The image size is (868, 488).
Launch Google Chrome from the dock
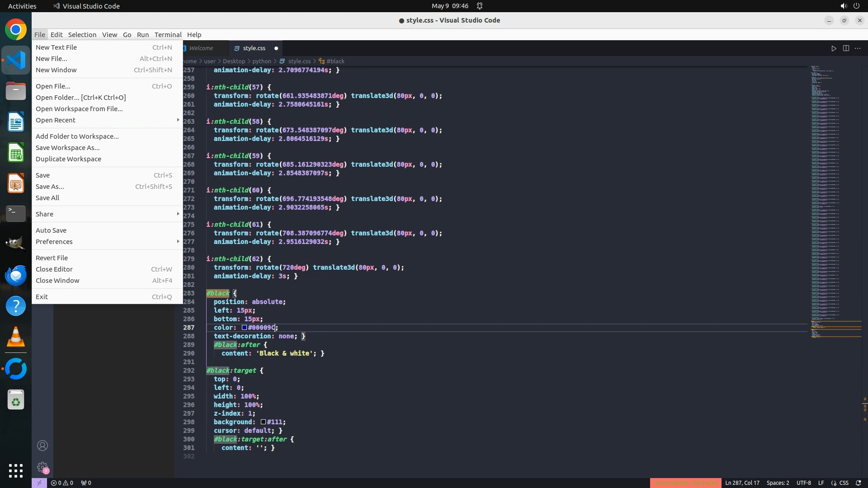16,30
